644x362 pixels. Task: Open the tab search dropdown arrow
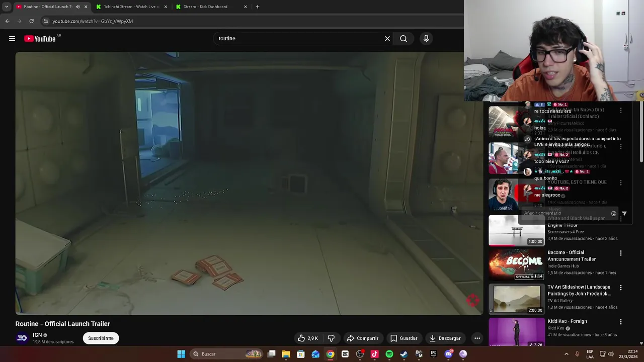[x=7, y=7]
